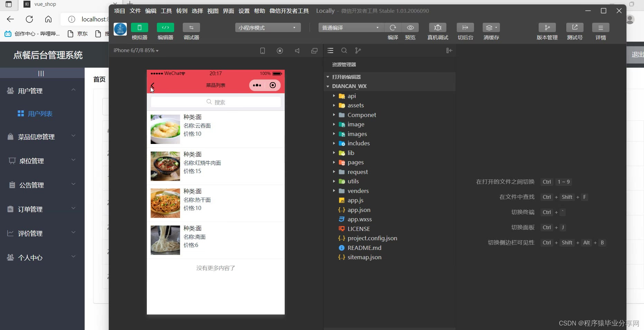The width and height of the screenshot is (644, 330).
Task: Open the 文件 menu
Action: pos(135,11)
